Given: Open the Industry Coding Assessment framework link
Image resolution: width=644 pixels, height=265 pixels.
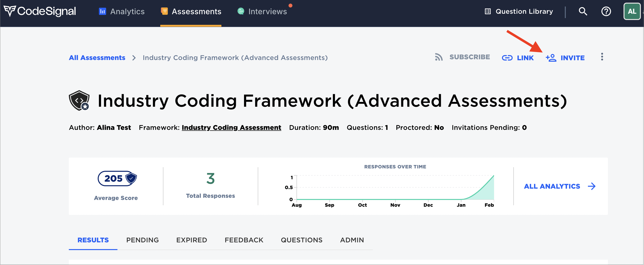Looking at the screenshot, I should tap(232, 128).
